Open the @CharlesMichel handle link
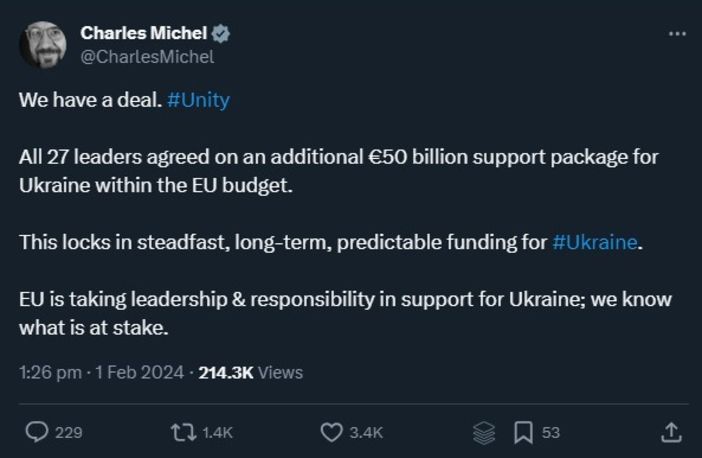Screen dimensions: 702x458 [x=147, y=56]
